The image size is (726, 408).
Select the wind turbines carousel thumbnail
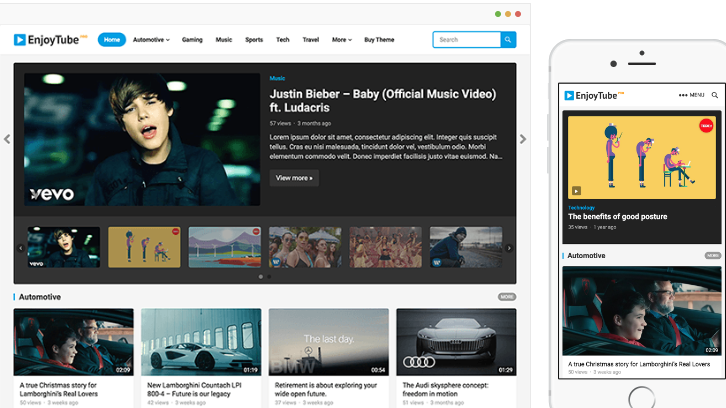click(225, 247)
